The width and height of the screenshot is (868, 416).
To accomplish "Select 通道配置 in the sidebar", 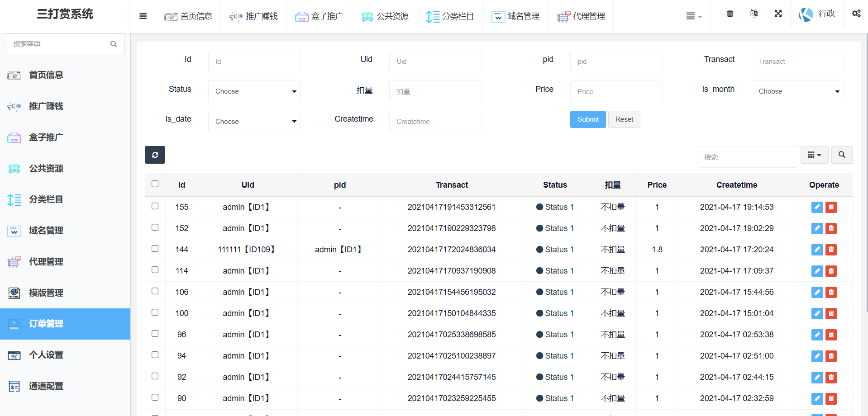I will (x=46, y=386).
